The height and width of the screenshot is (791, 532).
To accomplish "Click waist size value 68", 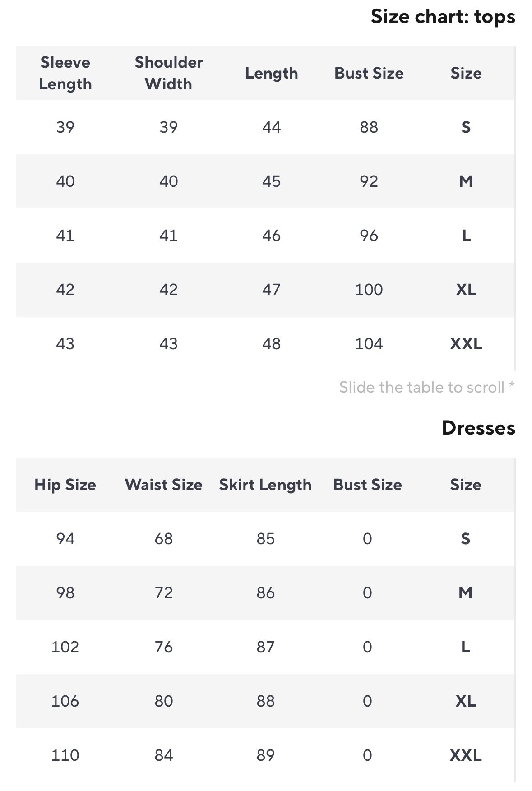I will pos(163,539).
